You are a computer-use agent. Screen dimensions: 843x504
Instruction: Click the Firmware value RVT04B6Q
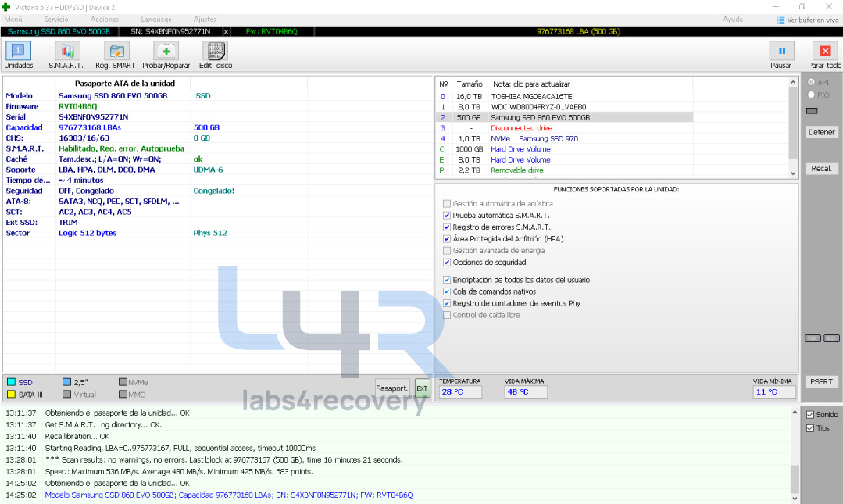78,106
